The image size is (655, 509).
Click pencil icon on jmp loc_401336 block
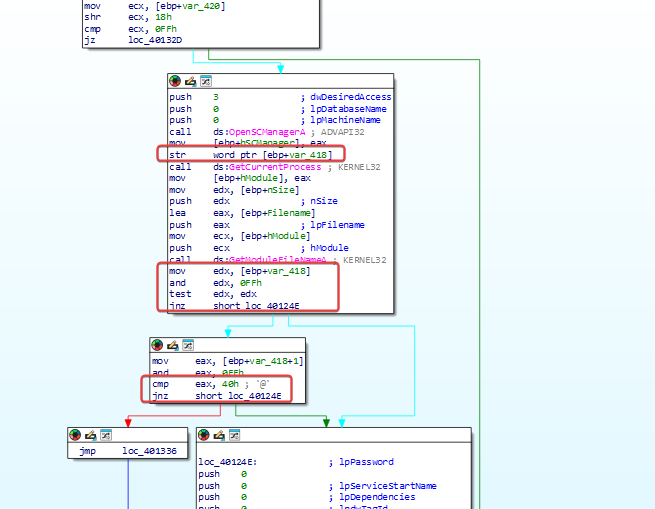point(91,435)
